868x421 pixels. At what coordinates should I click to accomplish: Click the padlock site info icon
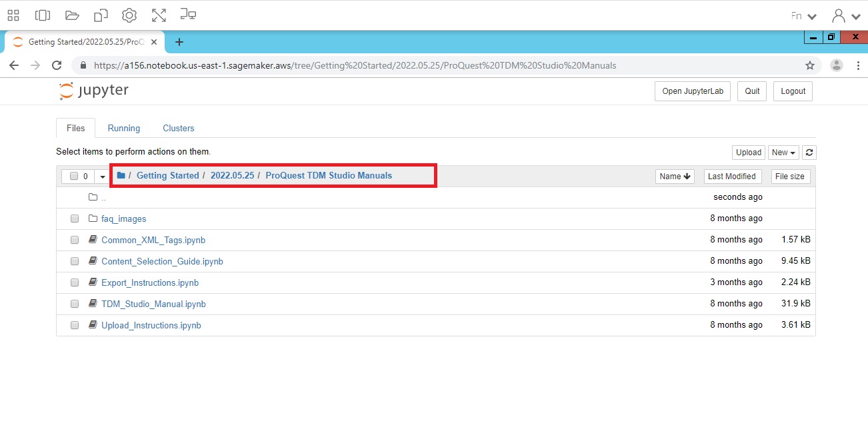(83, 65)
